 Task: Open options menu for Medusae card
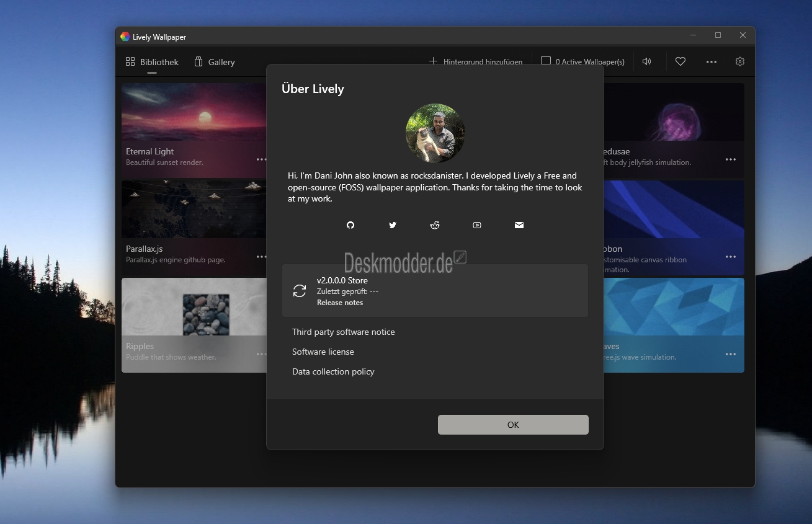731,159
